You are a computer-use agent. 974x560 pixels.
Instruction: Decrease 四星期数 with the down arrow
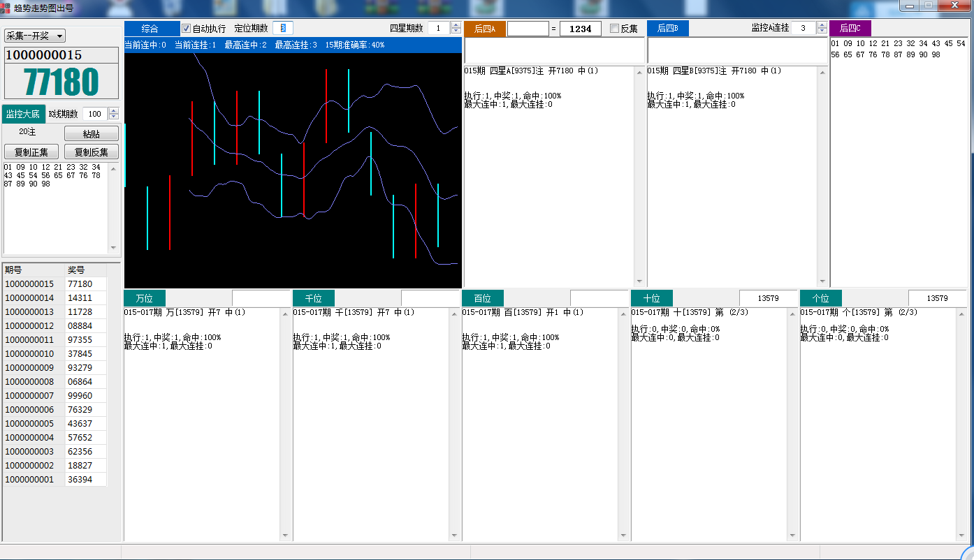coord(456,31)
